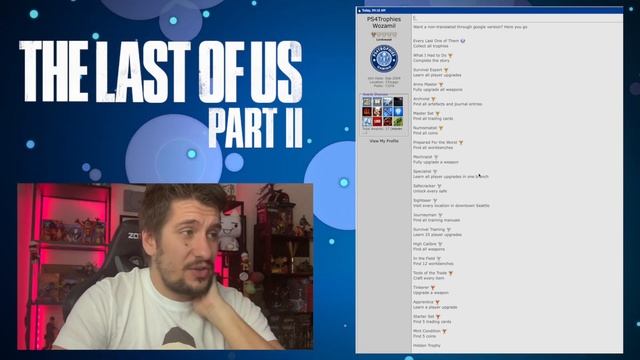Click 'Learn all player upgrades in one branch' text
The height and width of the screenshot is (360, 640).
pos(451,177)
